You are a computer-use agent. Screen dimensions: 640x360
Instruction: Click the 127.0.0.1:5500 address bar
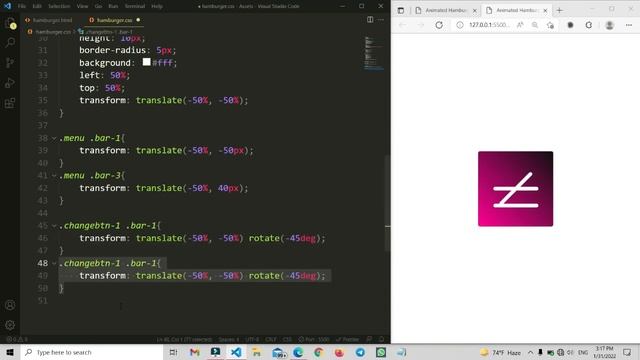coord(489,25)
